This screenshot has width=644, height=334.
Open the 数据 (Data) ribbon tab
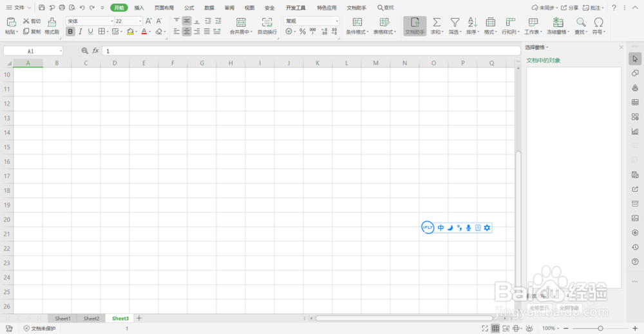click(x=209, y=8)
